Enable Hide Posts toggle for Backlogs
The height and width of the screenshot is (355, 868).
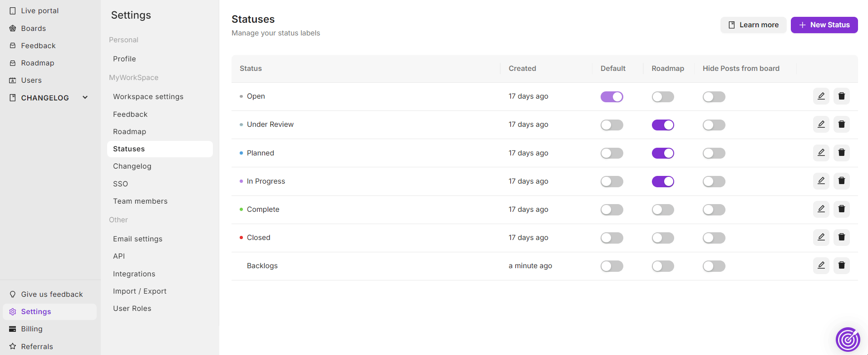714,266
